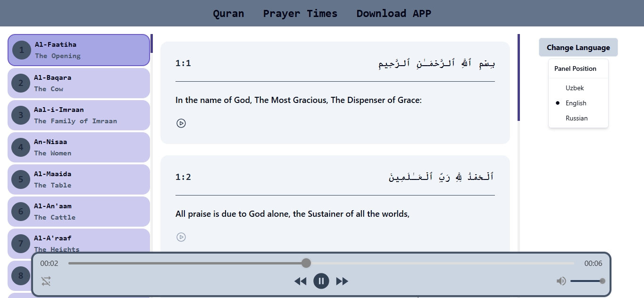Select number 3 badge for Aal-i-Imraan
The height and width of the screenshot is (298, 644).
tap(21, 115)
